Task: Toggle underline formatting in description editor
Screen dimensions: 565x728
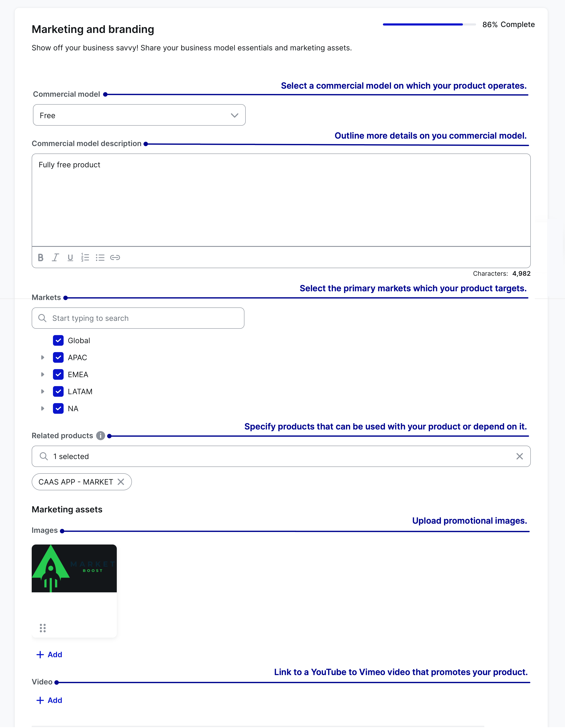Action: [70, 257]
